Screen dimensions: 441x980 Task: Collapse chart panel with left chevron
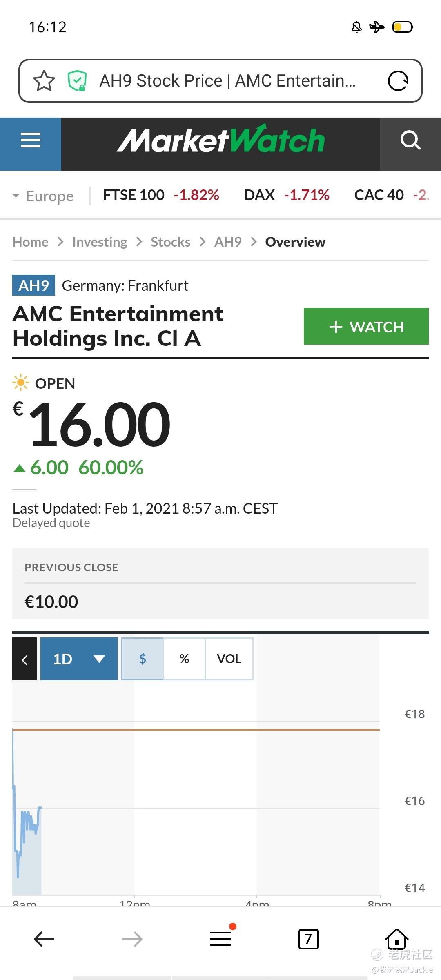[24, 659]
